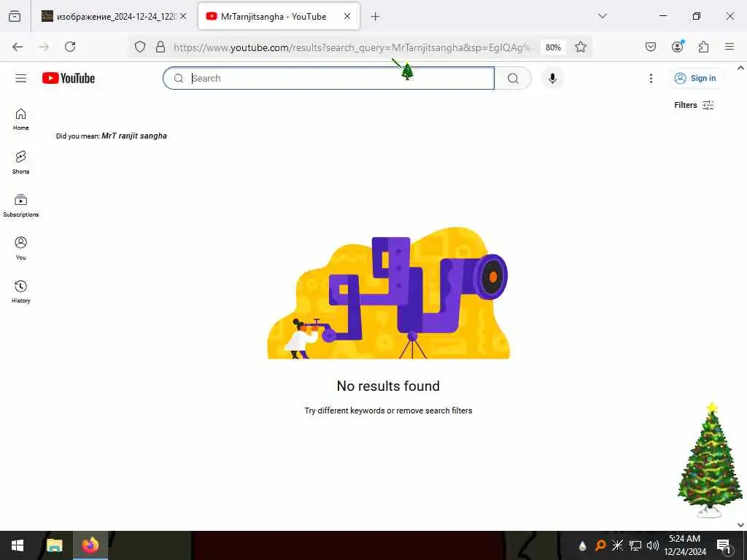Open the search Filters panel
This screenshot has height=560, width=747.
pyautogui.click(x=694, y=105)
